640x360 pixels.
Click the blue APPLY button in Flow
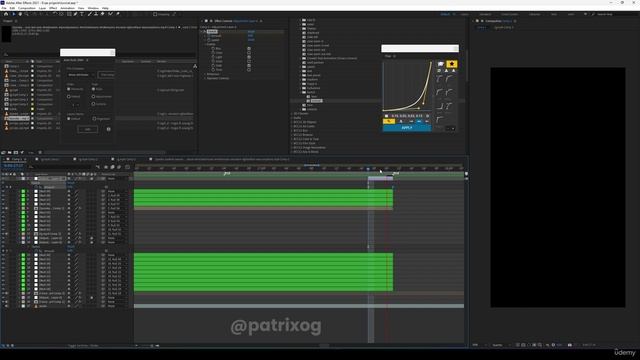pos(407,128)
